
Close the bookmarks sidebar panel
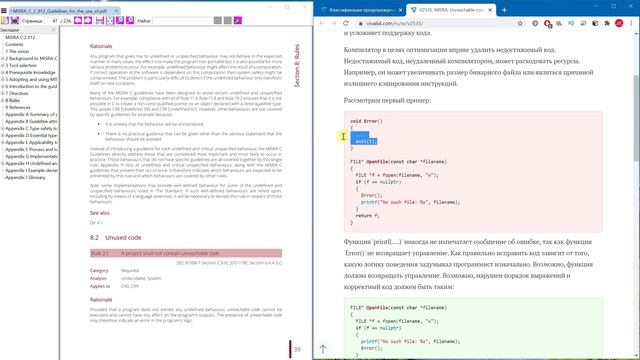pos(53,30)
